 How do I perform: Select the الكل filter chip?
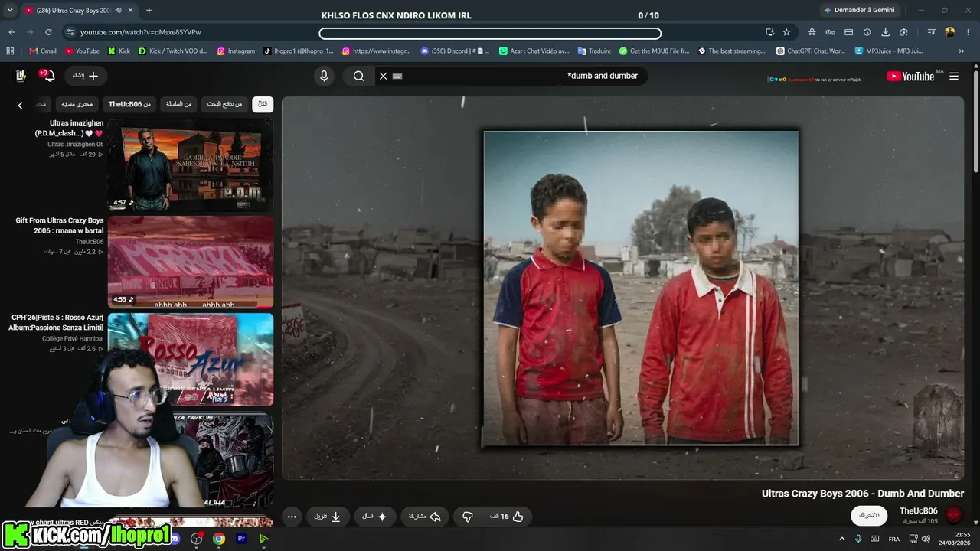[263, 104]
